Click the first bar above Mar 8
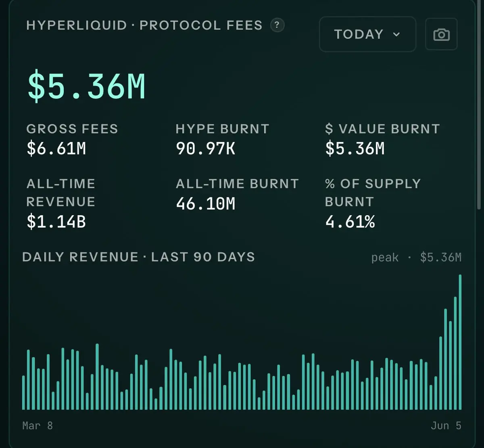 tap(23, 393)
